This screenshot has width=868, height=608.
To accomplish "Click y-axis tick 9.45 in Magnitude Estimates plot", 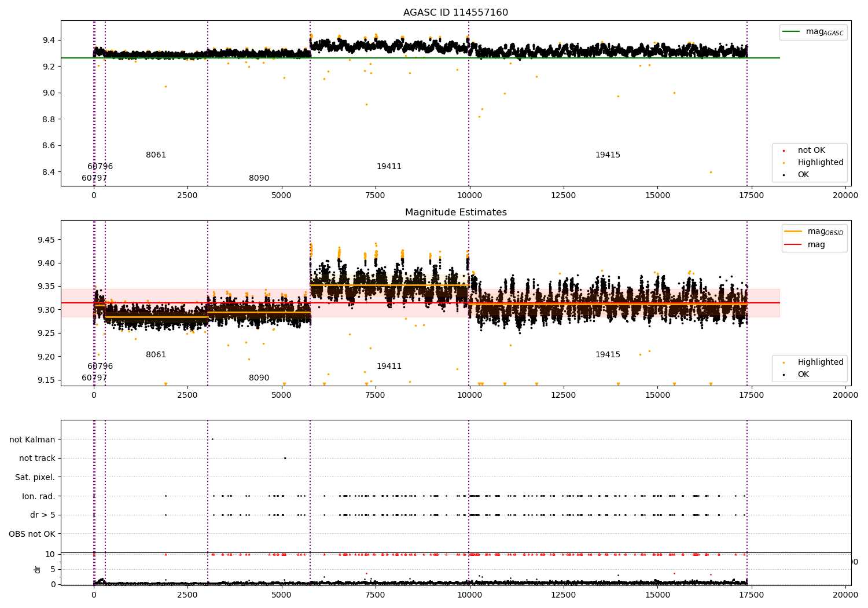I will tap(46, 240).
